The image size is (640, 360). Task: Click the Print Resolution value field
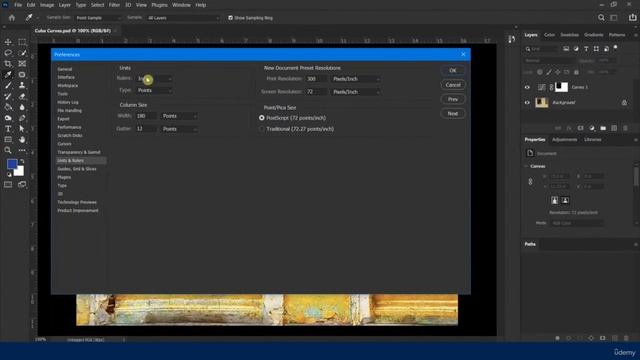coord(316,79)
